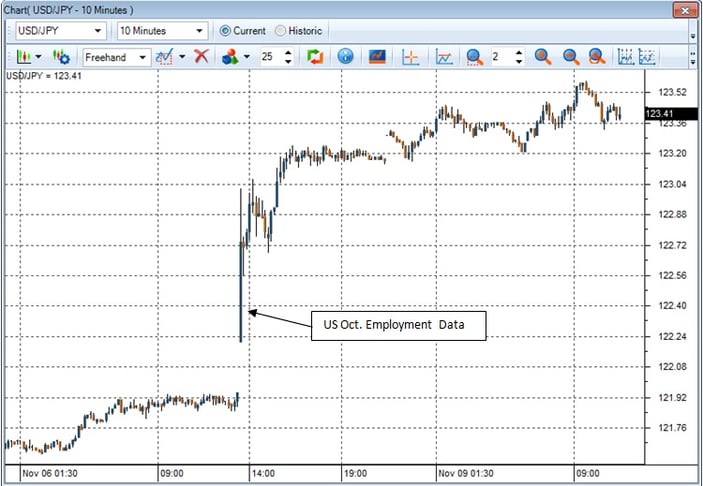Refresh chart with green-orange arrows icon
Screen dimensions: 703x486
315,57
